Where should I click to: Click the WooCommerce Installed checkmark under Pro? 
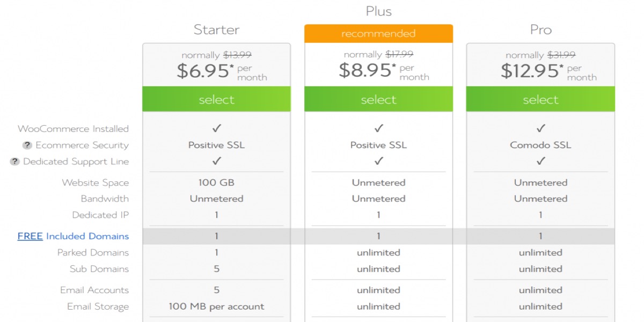[x=540, y=129]
